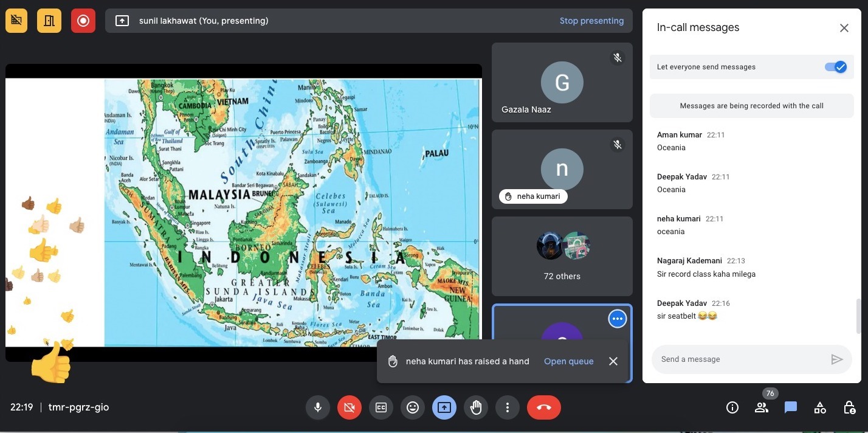Turn on closed captions

coord(381,407)
